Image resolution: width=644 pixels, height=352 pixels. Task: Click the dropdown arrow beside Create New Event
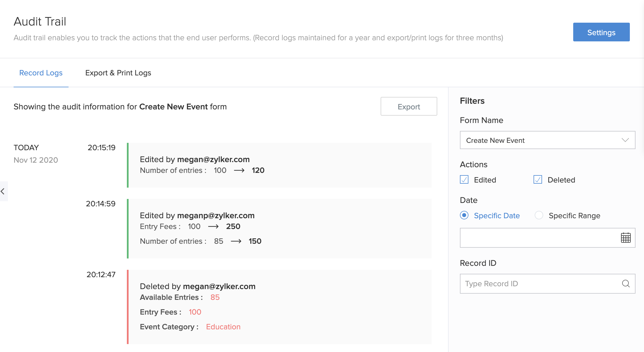(x=625, y=140)
